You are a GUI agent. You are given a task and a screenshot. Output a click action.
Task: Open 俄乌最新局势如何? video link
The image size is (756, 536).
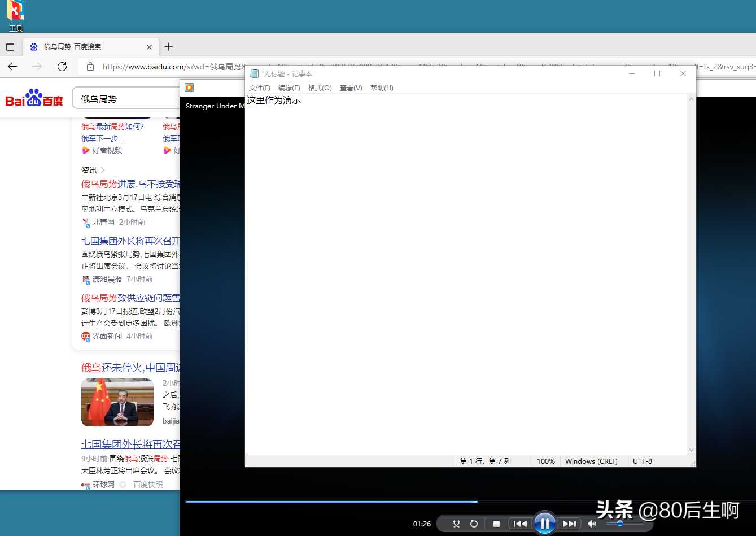coord(112,127)
